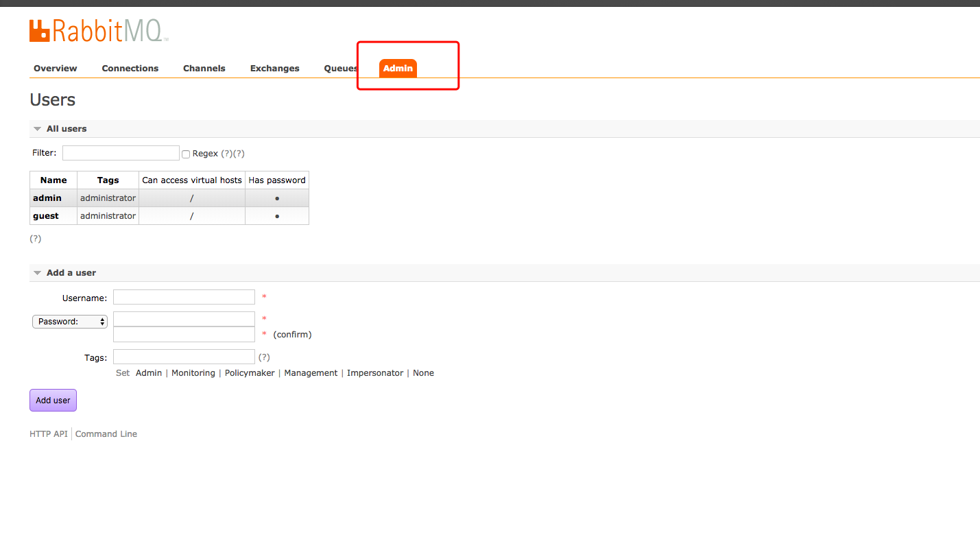Set tag to Policymaker

coord(250,373)
